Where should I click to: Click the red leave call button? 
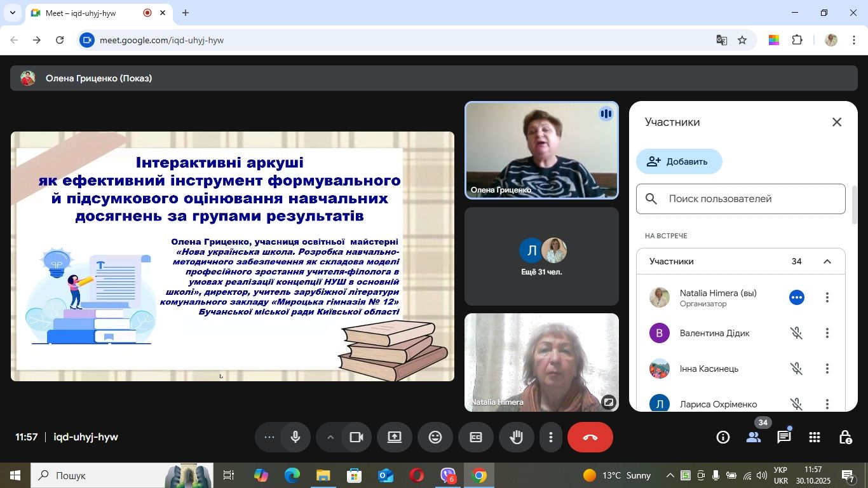(x=590, y=437)
